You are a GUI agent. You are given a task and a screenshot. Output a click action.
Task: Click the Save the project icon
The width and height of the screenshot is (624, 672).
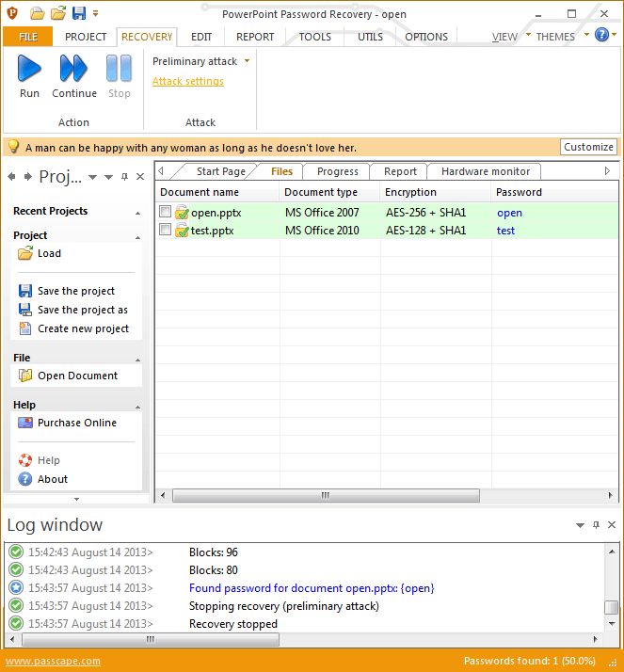[x=25, y=291]
